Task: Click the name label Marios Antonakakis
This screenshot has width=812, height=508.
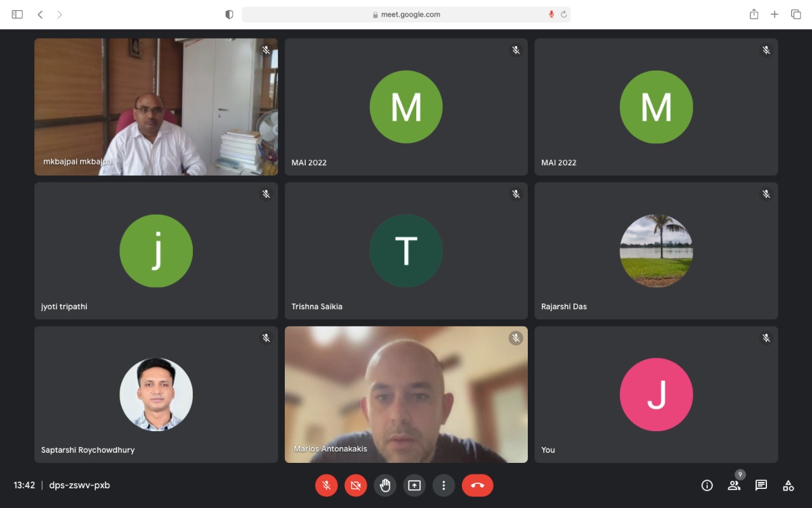Action: [x=331, y=449]
